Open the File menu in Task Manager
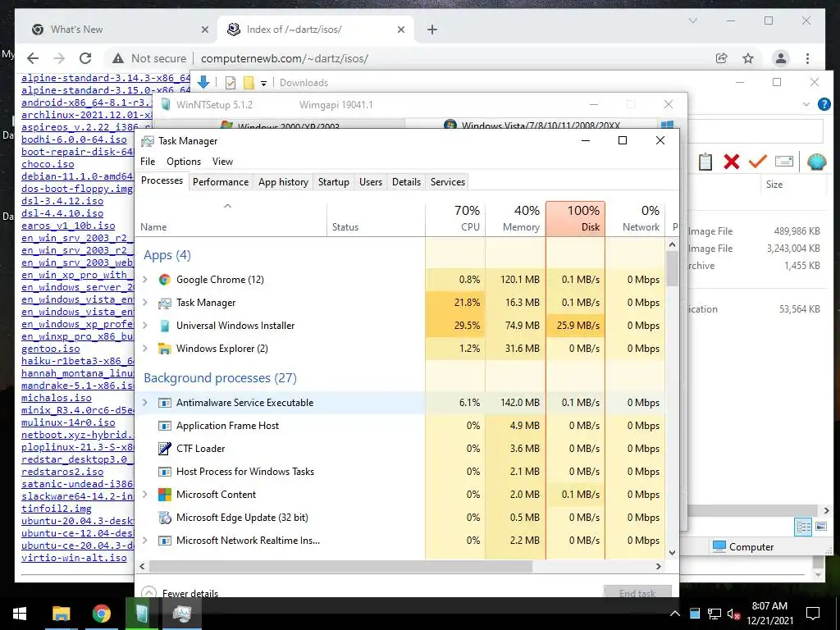 click(x=148, y=162)
